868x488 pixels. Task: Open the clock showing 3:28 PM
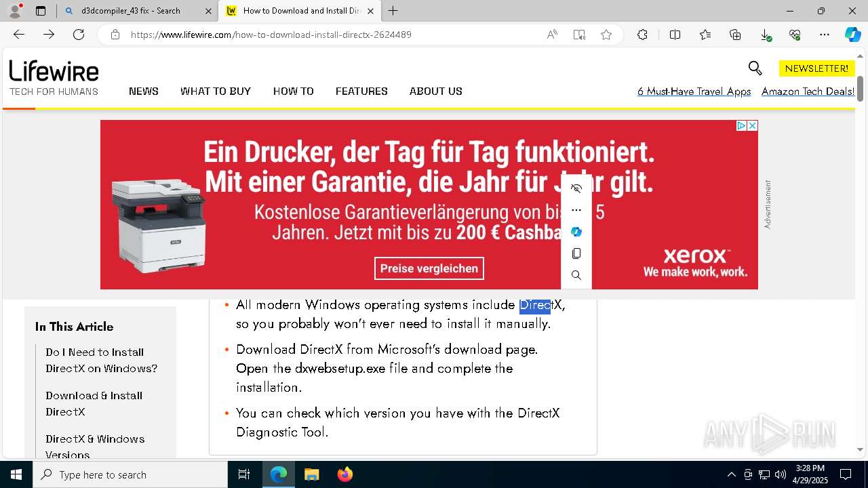pos(810,474)
